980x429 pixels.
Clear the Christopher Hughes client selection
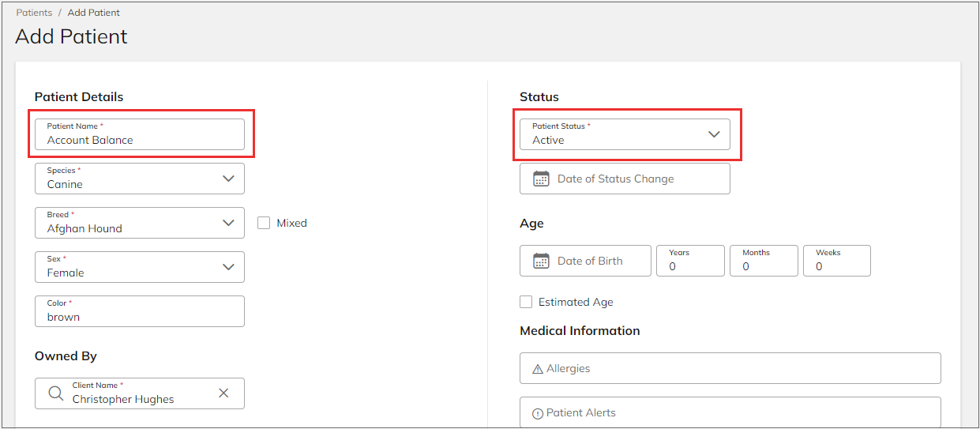coord(223,393)
